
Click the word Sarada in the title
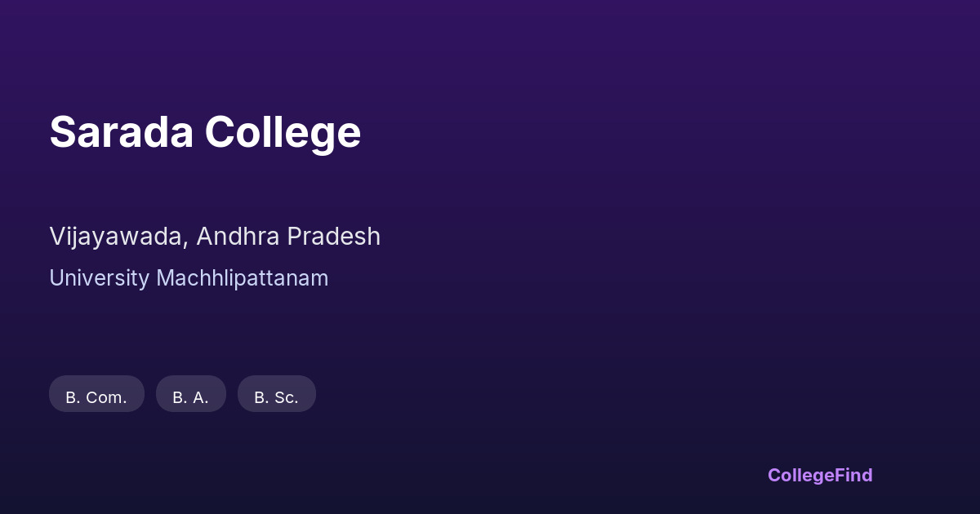click(121, 132)
